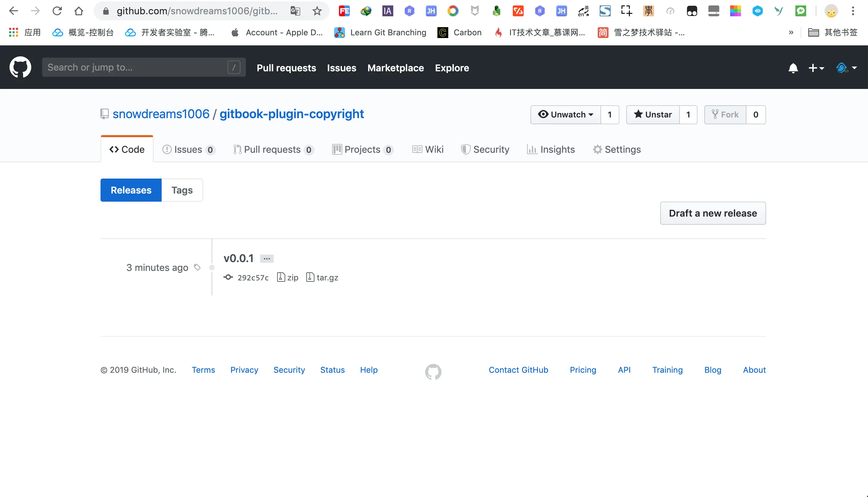The height and width of the screenshot is (497, 868).
Task: Click the Draft a new release button
Action: click(x=713, y=213)
